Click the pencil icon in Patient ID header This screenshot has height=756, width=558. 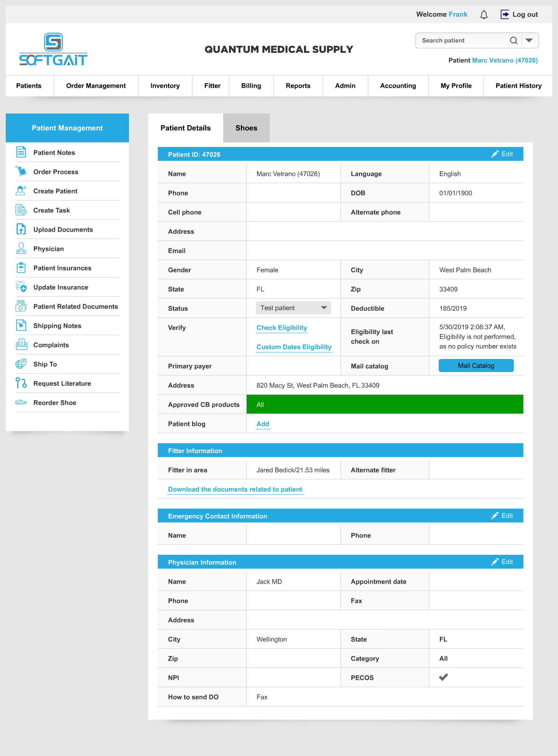coord(495,154)
